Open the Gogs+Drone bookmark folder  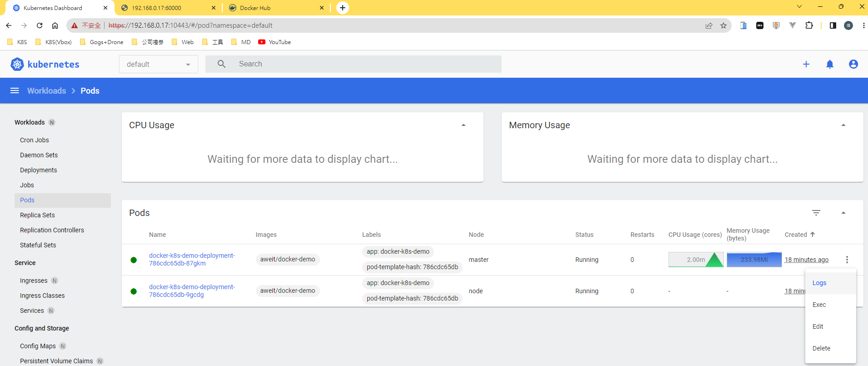[101, 42]
